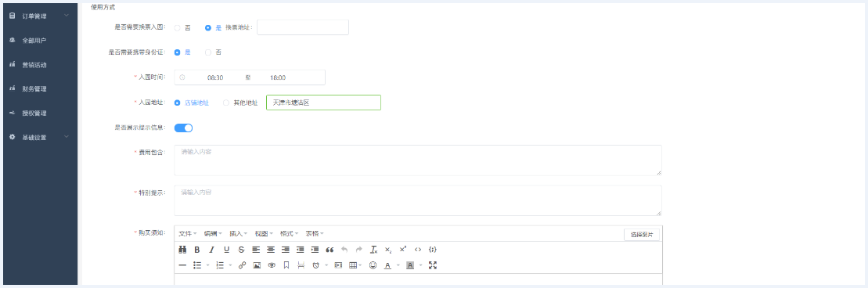Open 文件 editor menu
Screen dimensions: 868x288
(x=188, y=234)
